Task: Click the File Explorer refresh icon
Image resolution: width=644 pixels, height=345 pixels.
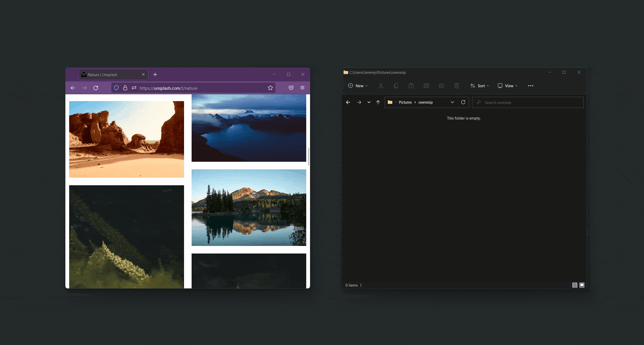Action: click(463, 102)
